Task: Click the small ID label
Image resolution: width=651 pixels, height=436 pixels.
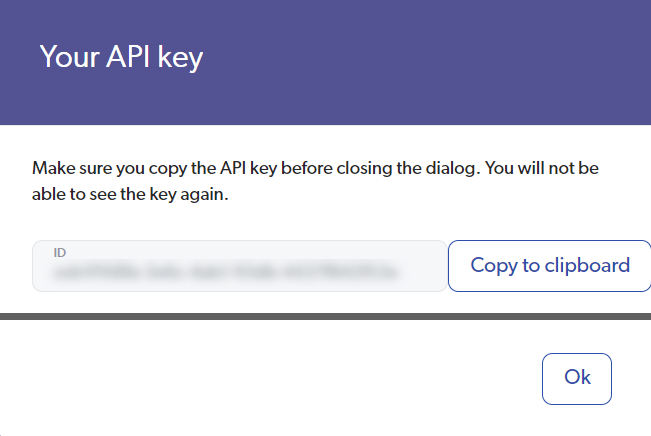Action: pyautogui.click(x=60, y=253)
